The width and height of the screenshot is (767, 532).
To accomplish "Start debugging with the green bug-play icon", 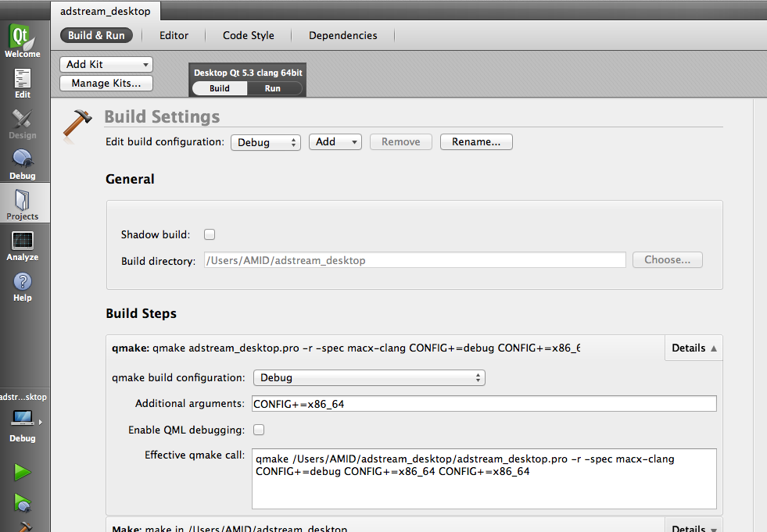I will pos(23,502).
